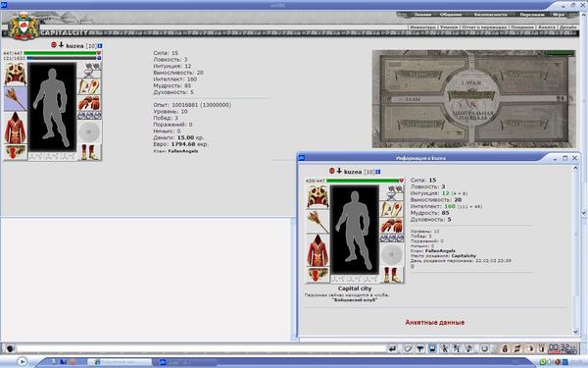
Task: Open the Анкета link
Action: [x=547, y=27]
